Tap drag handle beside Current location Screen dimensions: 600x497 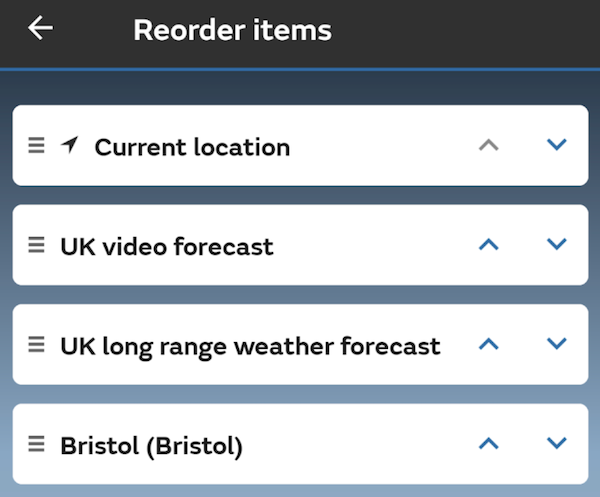[36, 146]
